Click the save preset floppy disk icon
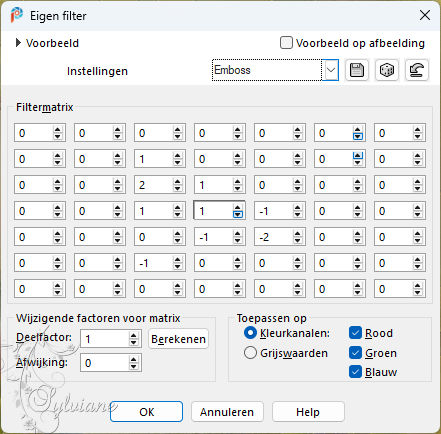441x434 pixels. click(x=357, y=70)
